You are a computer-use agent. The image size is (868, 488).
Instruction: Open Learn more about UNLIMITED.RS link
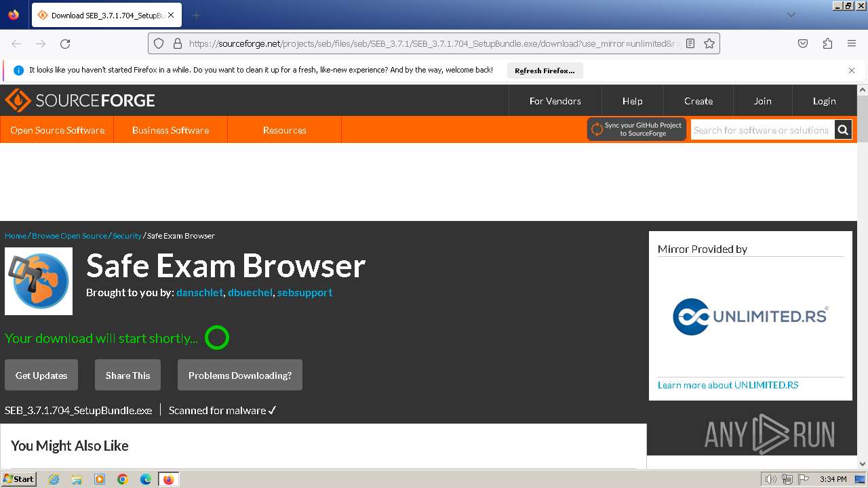(x=728, y=385)
